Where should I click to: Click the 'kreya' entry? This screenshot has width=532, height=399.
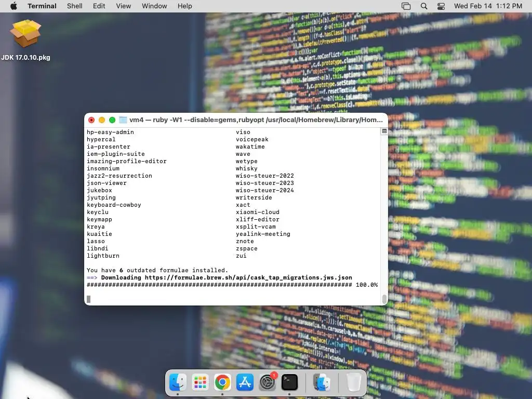coord(96,227)
